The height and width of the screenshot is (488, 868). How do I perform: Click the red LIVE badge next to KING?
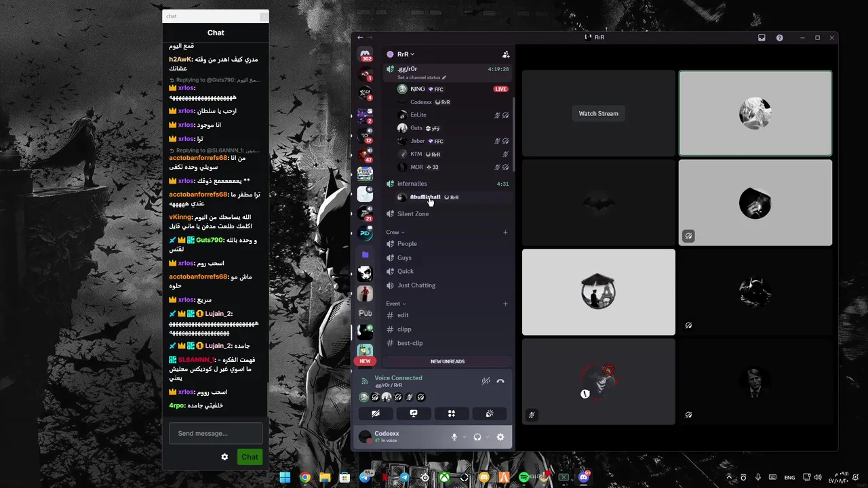pos(500,89)
